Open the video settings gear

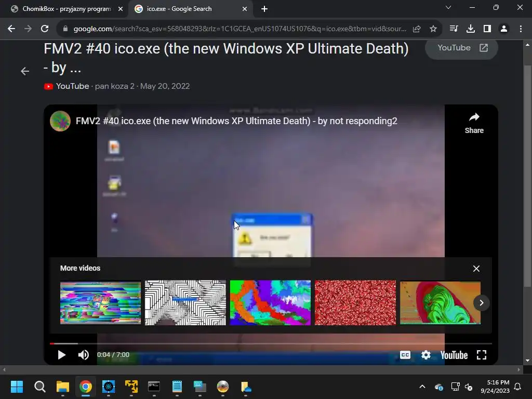pos(426,355)
